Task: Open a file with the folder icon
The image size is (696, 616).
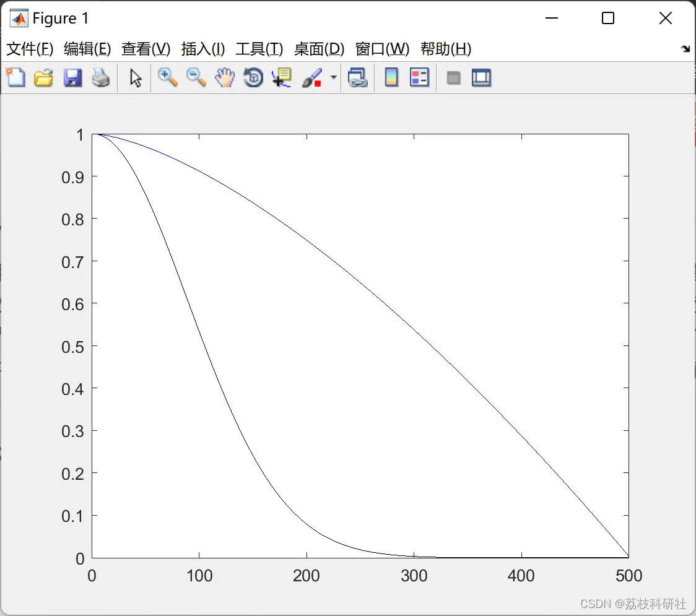Action: pos(43,77)
